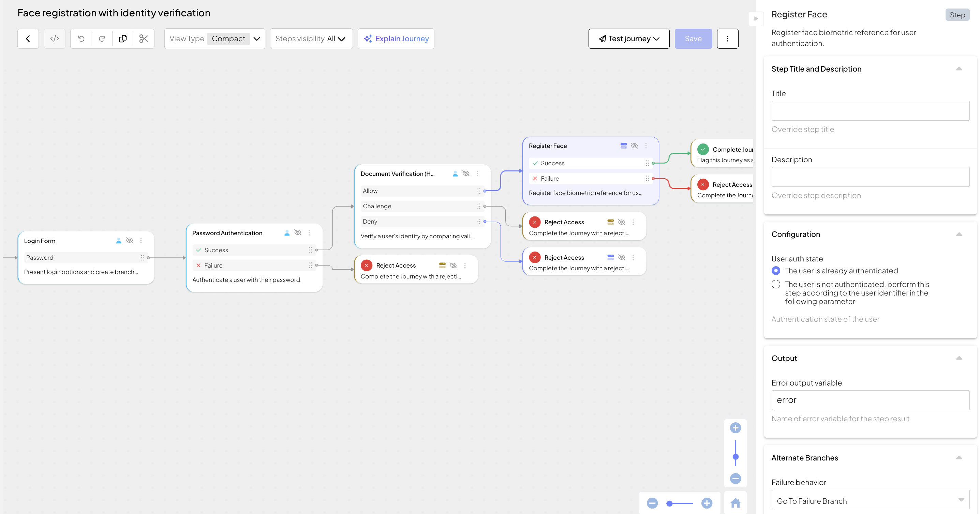This screenshot has width=980, height=514.
Task: Click the scissors cut icon
Action: [144, 39]
